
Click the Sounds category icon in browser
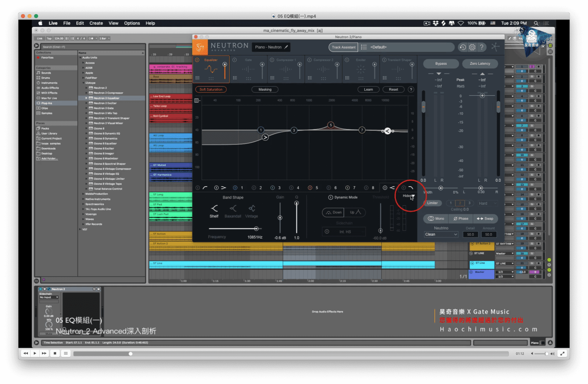point(38,73)
